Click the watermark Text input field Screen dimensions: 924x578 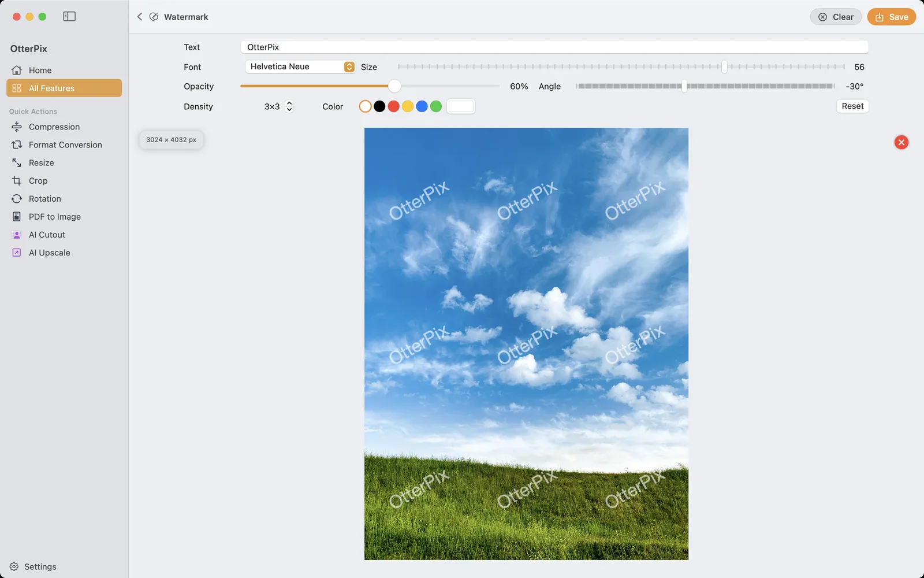pos(554,47)
